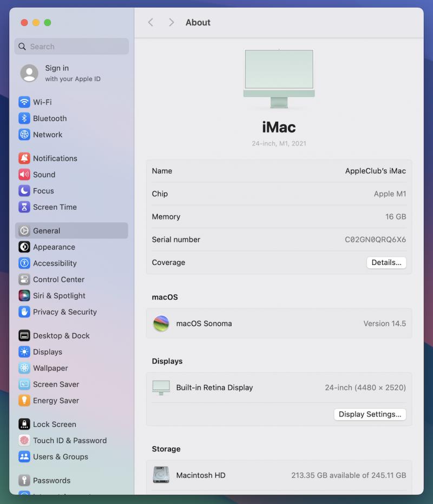433x504 pixels.
Task: Open the Siri & Spotlight icon
Action: [x=24, y=296]
